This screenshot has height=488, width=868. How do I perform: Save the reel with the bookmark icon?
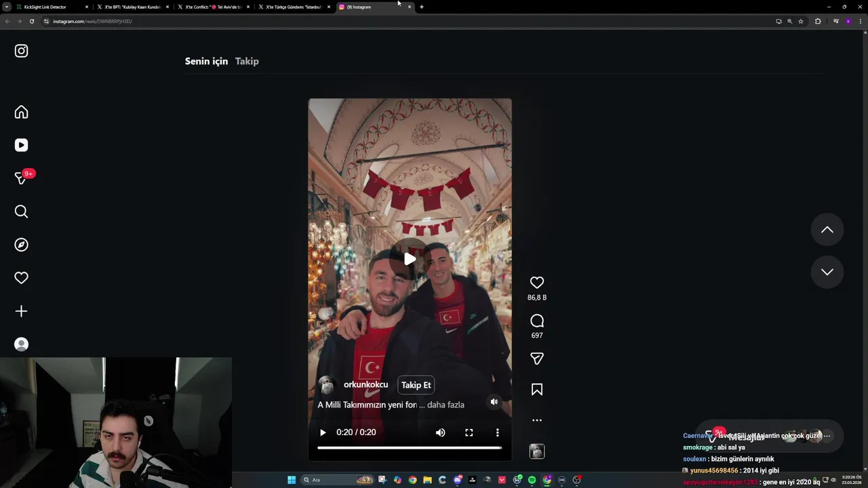point(536,389)
